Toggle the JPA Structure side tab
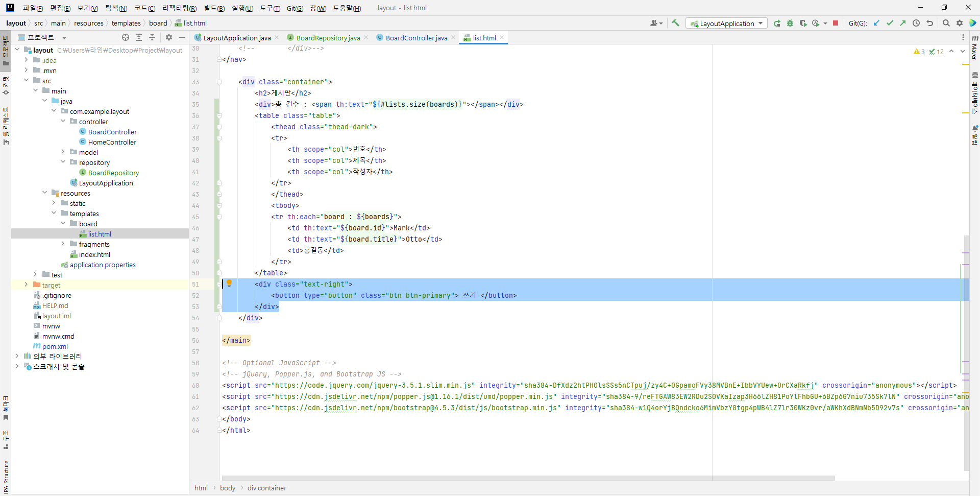 click(x=6, y=477)
